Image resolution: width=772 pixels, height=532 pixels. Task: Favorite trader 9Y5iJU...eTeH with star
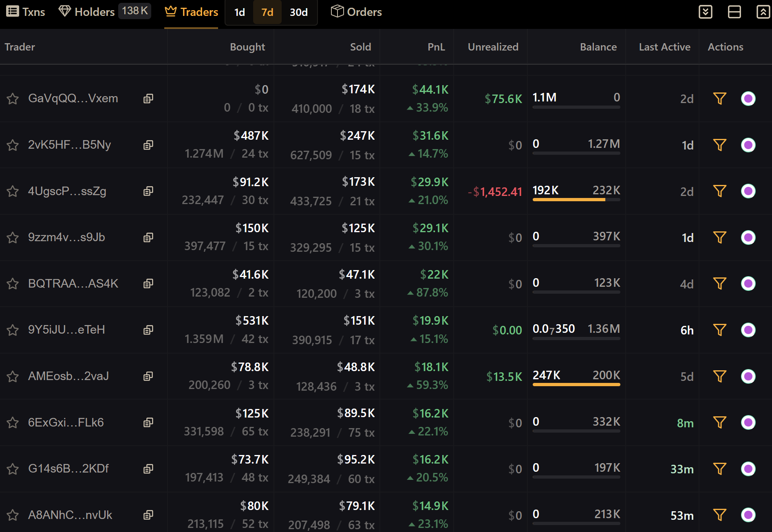pyautogui.click(x=13, y=330)
